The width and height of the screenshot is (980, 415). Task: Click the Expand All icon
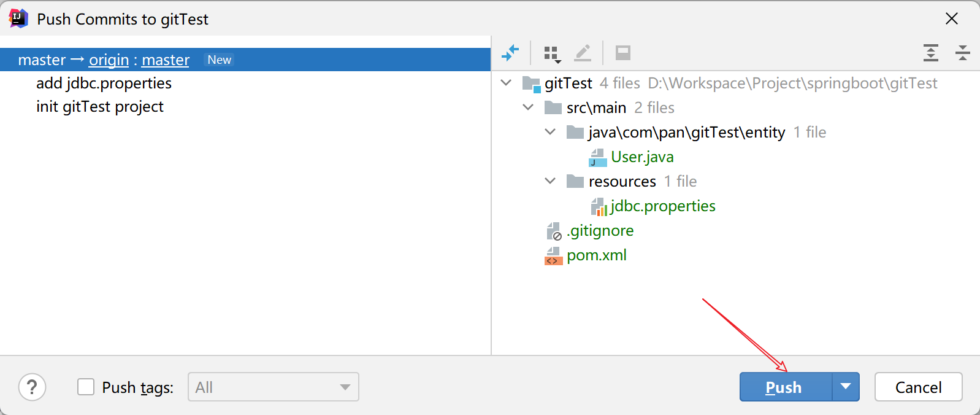[930, 53]
